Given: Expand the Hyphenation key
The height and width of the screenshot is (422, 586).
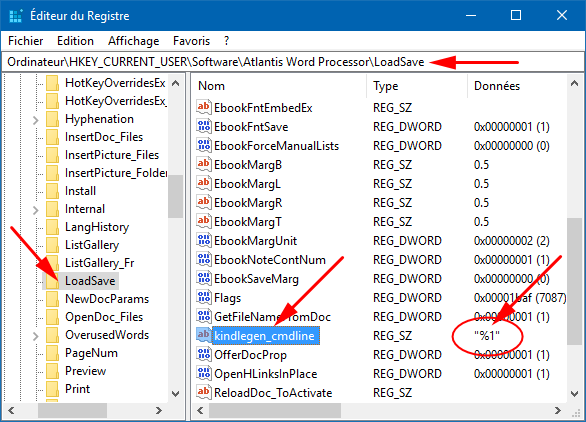Looking at the screenshot, I should 36,120.
